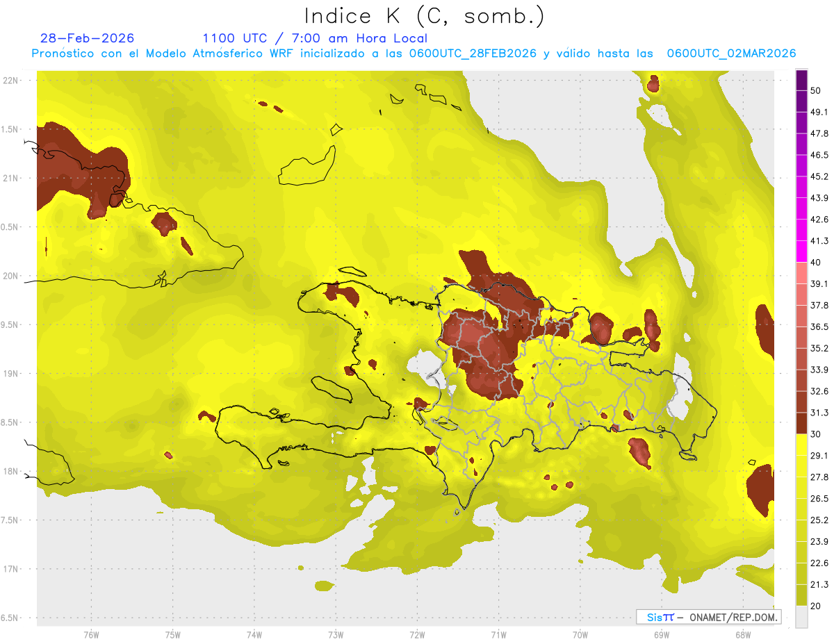Click the '69W' longitude axis label
Screen dimensions: 834x644
click(662, 635)
